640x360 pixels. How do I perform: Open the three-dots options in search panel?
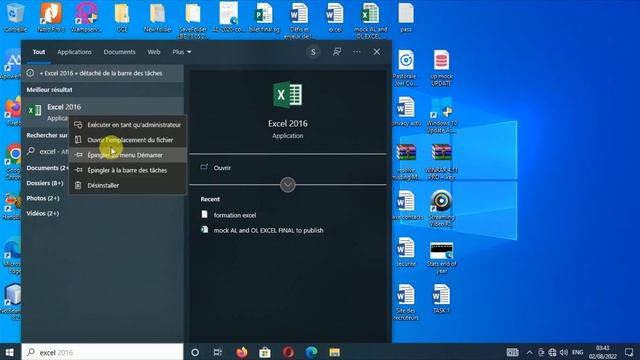coord(357,52)
